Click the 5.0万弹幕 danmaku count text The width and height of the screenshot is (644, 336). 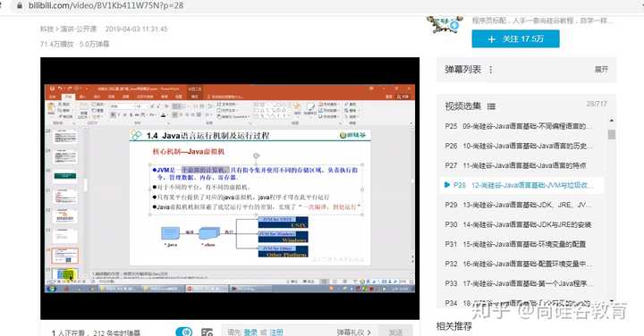(x=95, y=45)
